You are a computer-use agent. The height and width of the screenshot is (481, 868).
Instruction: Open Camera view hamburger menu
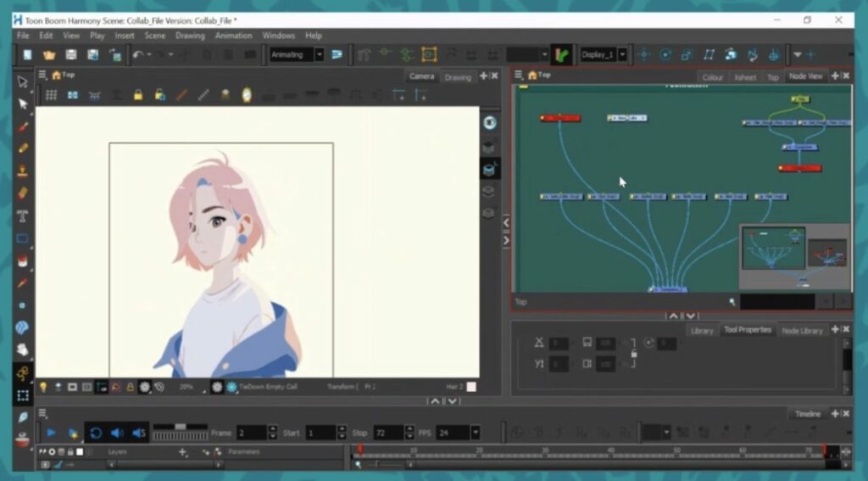click(x=42, y=75)
